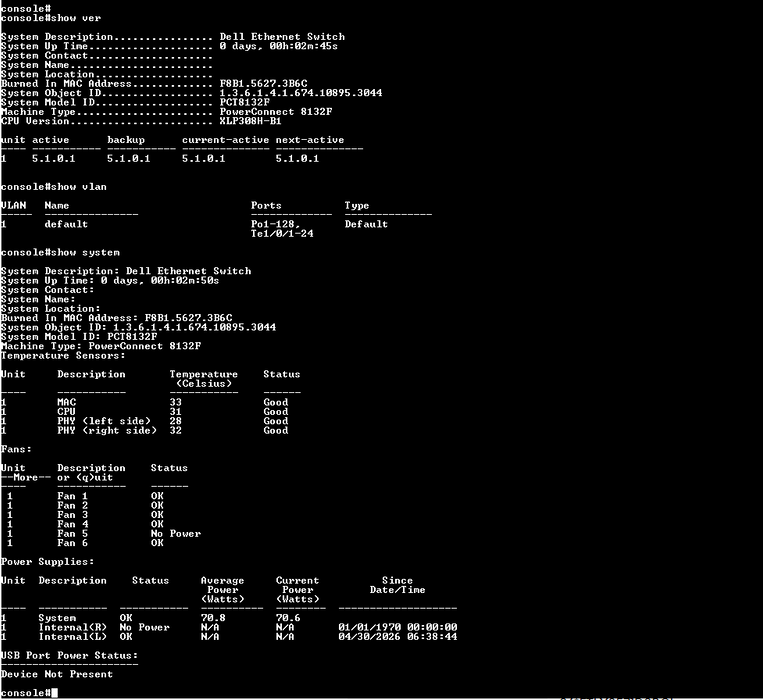Select the 'Default' VLAN type value
763x700 pixels.
point(366,224)
